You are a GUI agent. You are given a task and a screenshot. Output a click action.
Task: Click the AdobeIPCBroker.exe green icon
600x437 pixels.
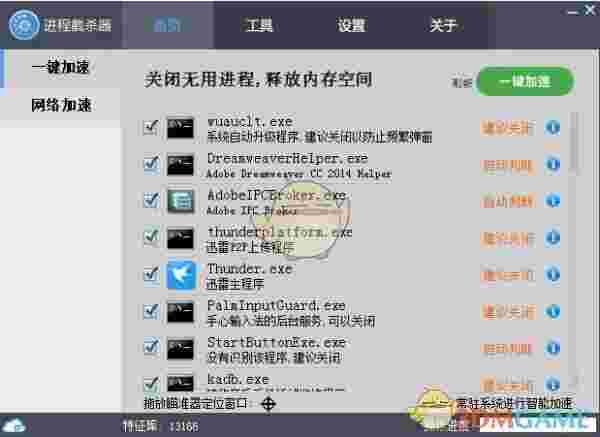click(180, 201)
